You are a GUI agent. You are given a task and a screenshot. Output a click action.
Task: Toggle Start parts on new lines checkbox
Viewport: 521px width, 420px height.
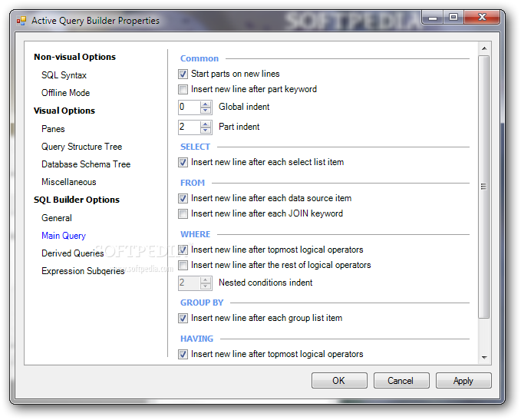pos(183,74)
